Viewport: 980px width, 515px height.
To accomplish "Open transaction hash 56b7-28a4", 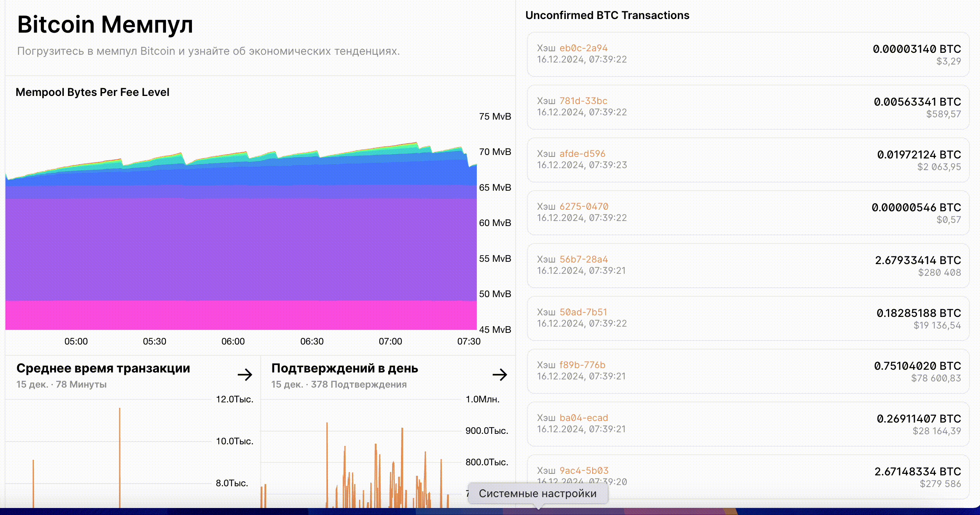I will (584, 259).
